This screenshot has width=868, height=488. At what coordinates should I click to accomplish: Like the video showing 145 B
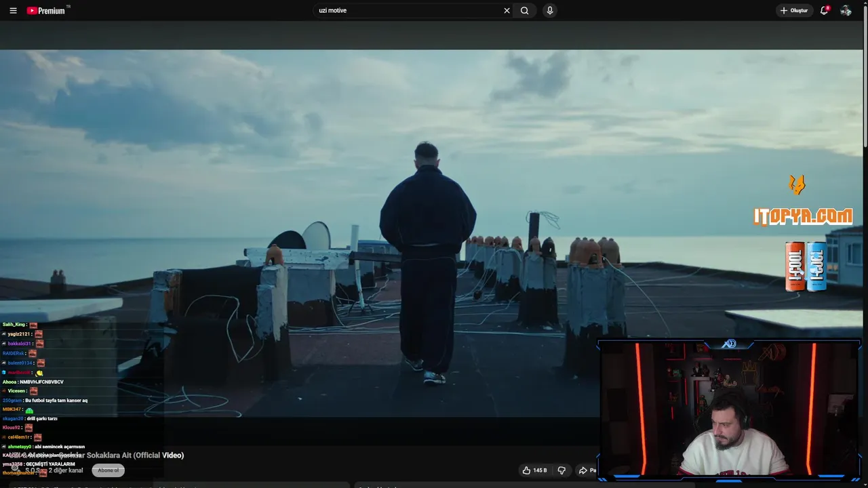coord(534,470)
